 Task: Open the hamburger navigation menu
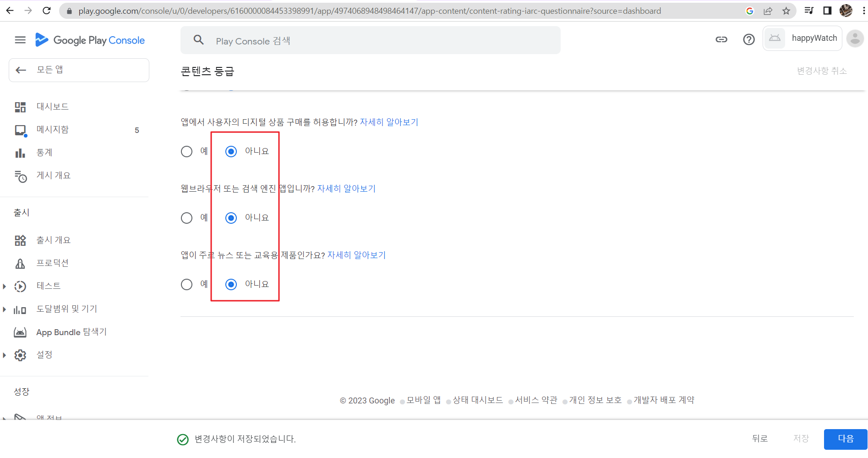point(20,40)
